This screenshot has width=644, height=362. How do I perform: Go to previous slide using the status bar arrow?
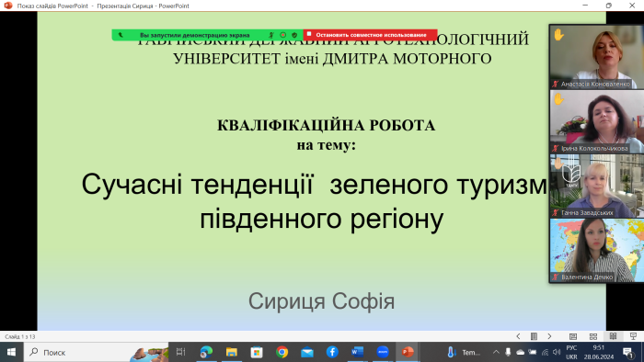click(518, 336)
